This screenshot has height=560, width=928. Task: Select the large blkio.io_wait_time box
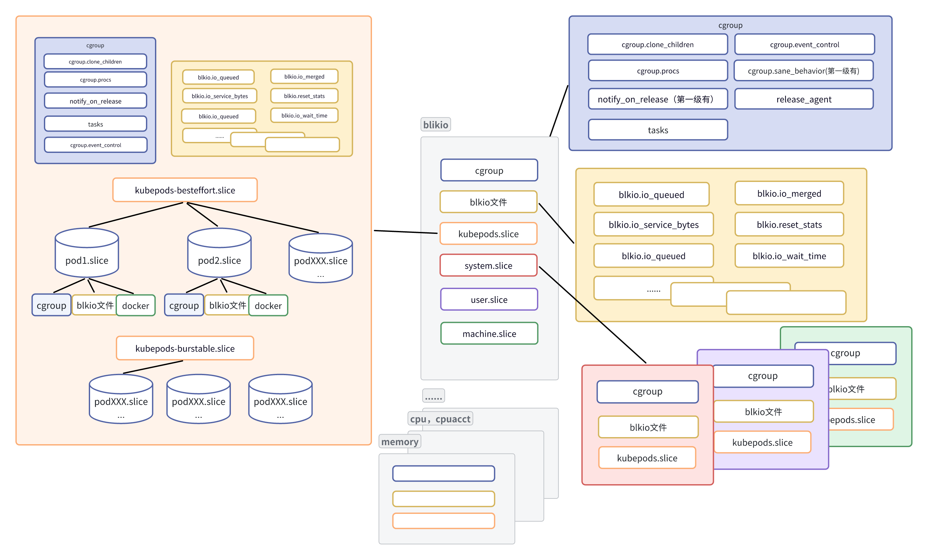coord(789,256)
